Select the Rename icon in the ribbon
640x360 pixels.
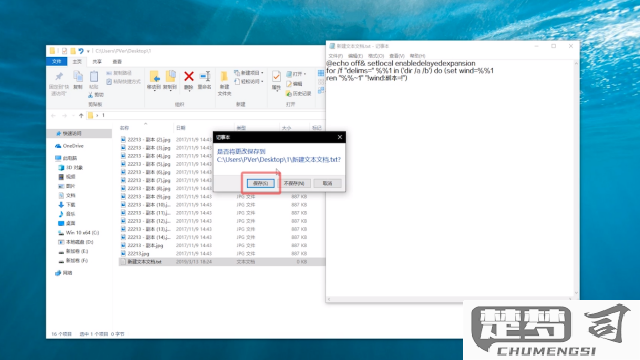tap(204, 76)
